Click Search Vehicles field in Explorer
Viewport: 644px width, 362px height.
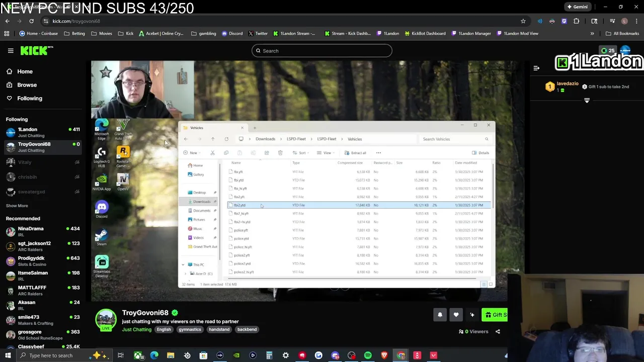[455, 139]
